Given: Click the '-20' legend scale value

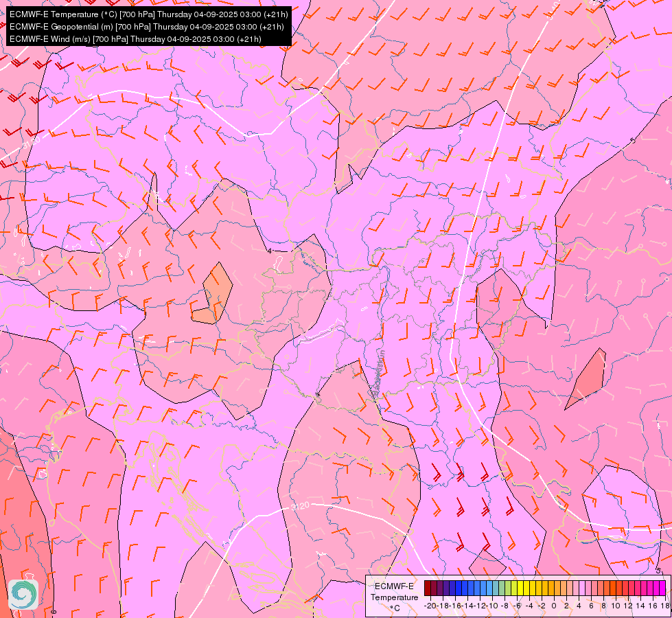Looking at the screenshot, I should click(x=430, y=606).
